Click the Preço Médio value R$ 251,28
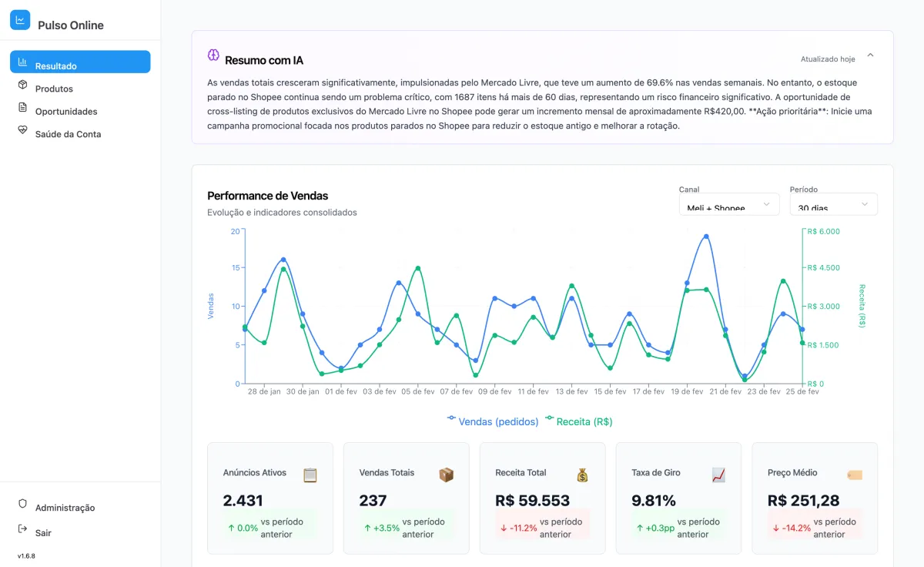 pyautogui.click(x=804, y=501)
